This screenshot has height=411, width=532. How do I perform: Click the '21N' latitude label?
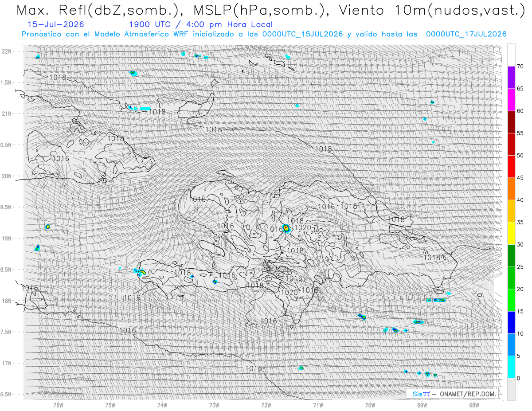[7, 114]
